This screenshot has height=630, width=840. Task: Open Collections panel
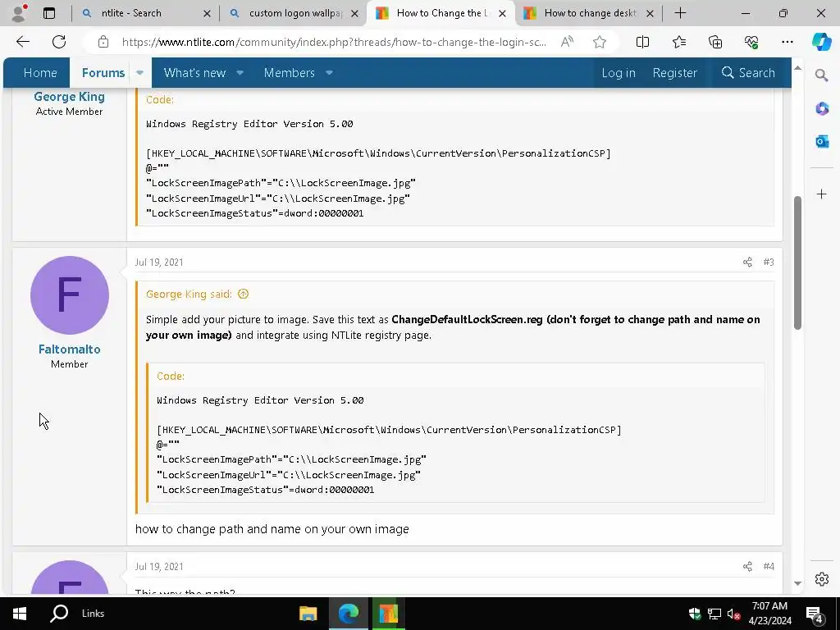pos(715,42)
